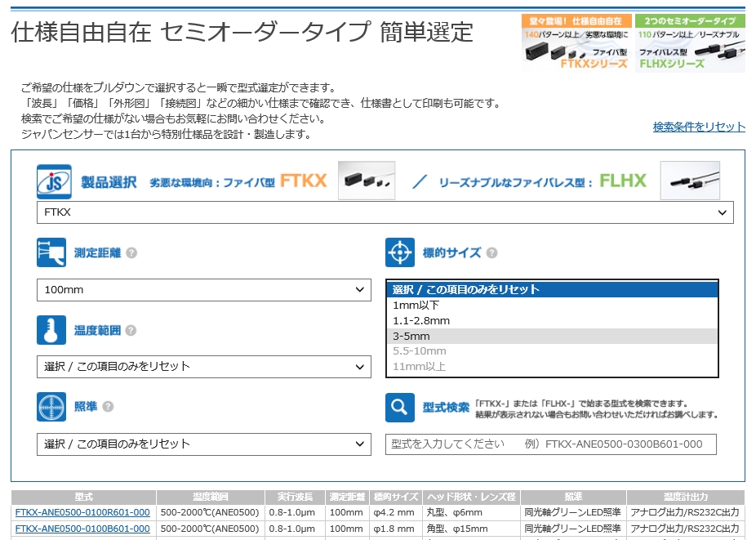Click the FLHX product thumbnail image
This screenshot has height=540, width=756.
point(690,181)
